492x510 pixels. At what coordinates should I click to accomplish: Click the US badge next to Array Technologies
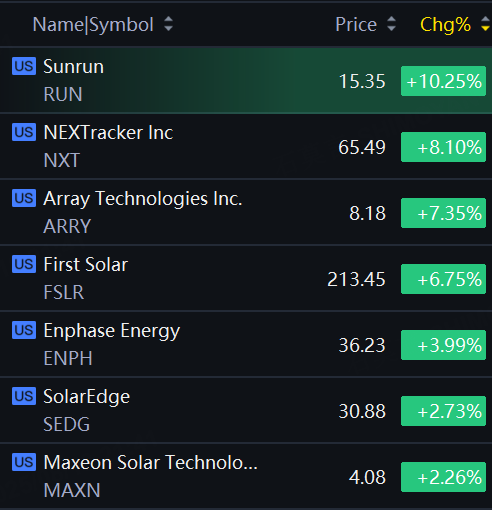click(x=24, y=198)
